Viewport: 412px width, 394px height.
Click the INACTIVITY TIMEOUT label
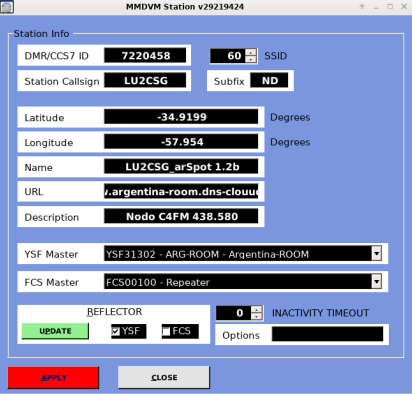(320, 313)
